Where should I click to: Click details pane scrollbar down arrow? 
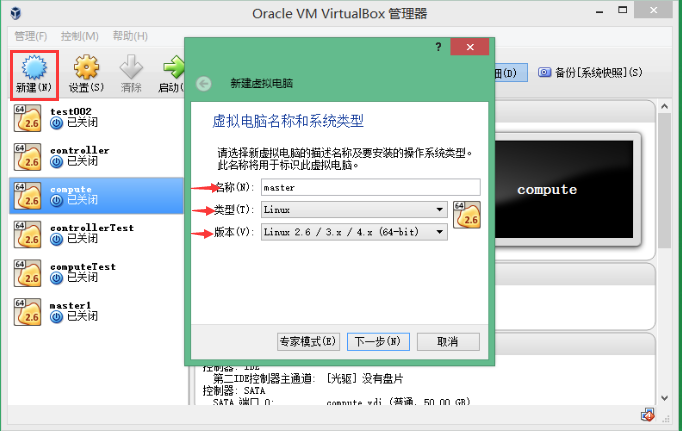(x=664, y=398)
